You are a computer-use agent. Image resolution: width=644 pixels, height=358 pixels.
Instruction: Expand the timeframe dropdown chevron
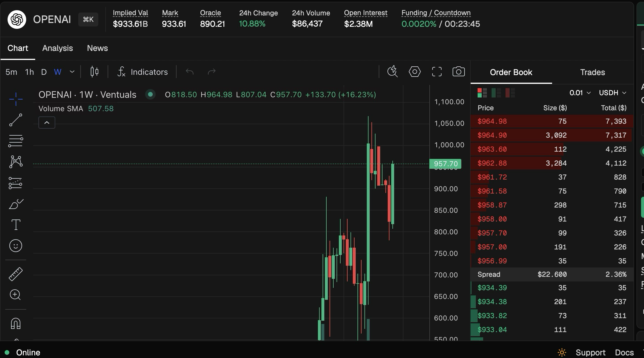tap(72, 72)
